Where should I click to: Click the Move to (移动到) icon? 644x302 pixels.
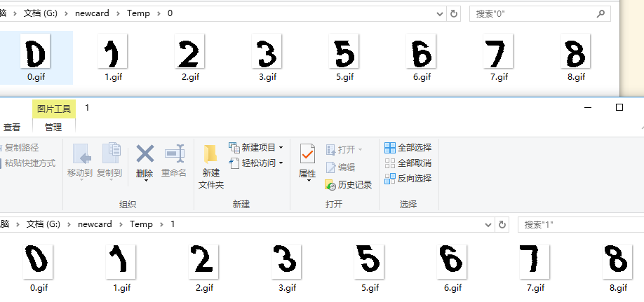(82, 153)
